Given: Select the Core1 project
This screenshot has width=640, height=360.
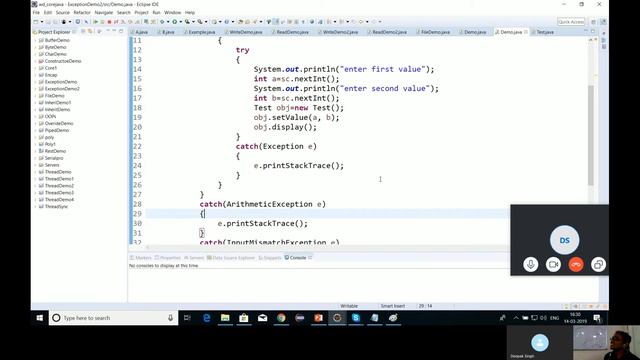Looking at the screenshot, I should coord(51,68).
